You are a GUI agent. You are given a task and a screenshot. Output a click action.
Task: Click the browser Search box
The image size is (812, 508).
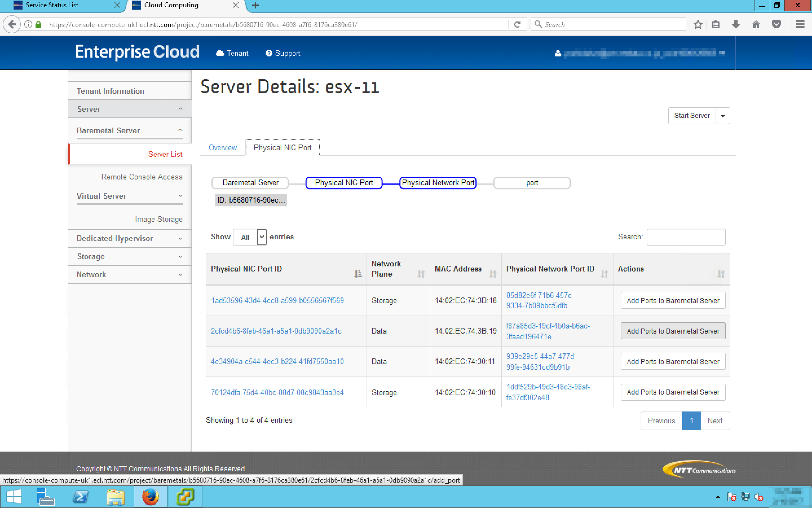coord(608,25)
